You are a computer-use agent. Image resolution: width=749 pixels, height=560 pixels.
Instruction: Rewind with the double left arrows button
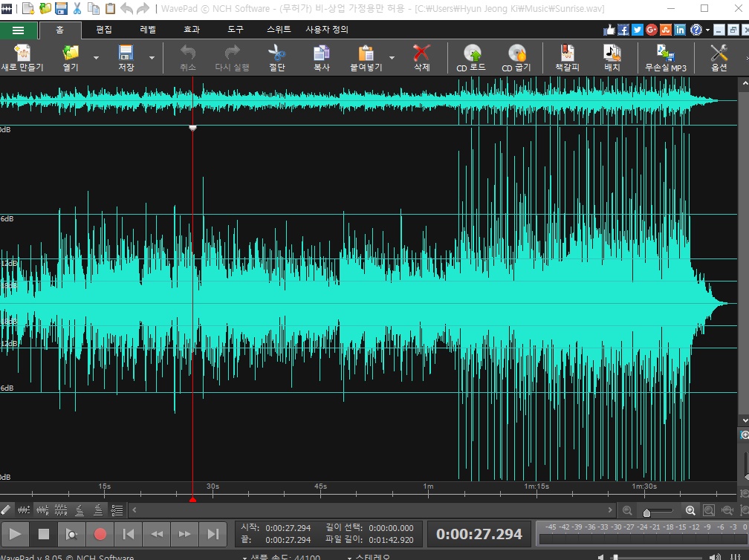point(157,534)
